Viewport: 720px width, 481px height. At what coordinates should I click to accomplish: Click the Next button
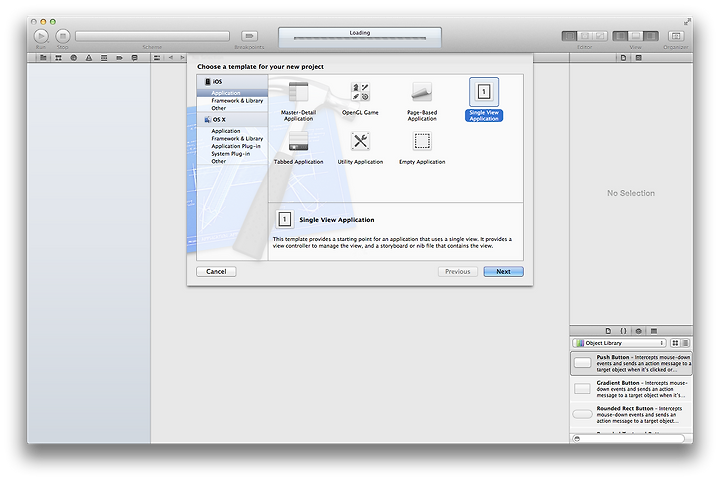[x=503, y=272]
